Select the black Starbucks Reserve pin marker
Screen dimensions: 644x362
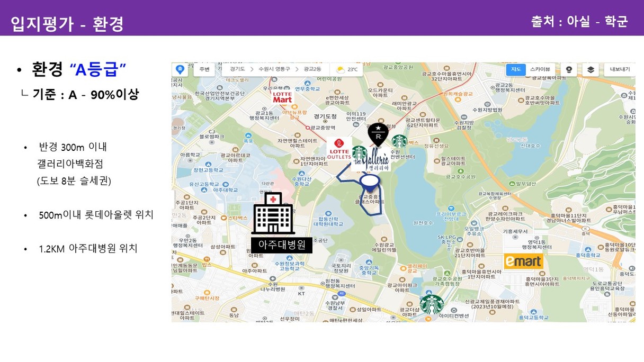(378, 135)
